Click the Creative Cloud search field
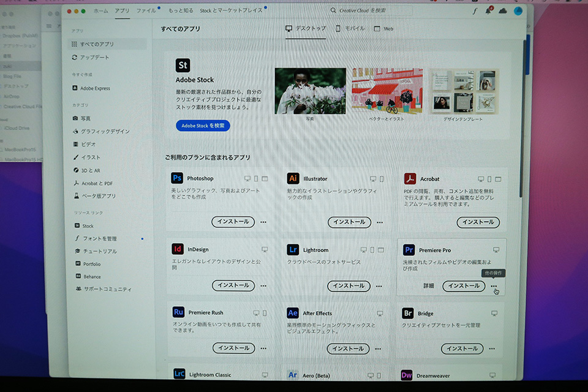Image resolution: width=588 pixels, height=392 pixels. tap(370, 10)
